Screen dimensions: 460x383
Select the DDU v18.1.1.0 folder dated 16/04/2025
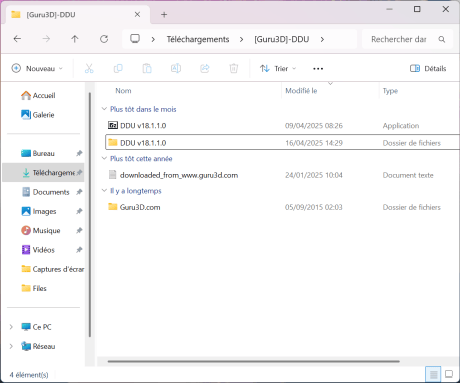point(282,143)
